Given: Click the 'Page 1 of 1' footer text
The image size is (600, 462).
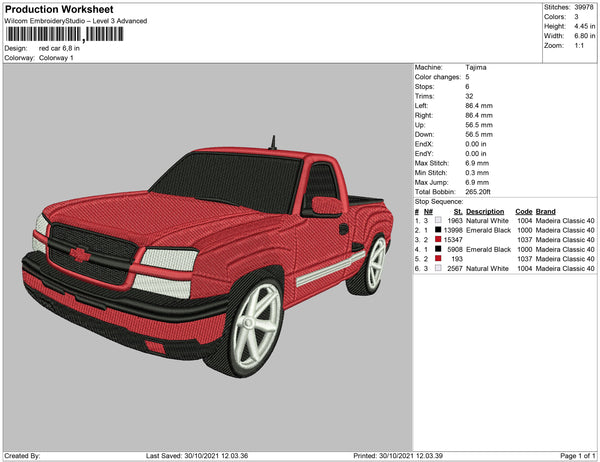Looking at the screenshot, I should pos(578,456).
